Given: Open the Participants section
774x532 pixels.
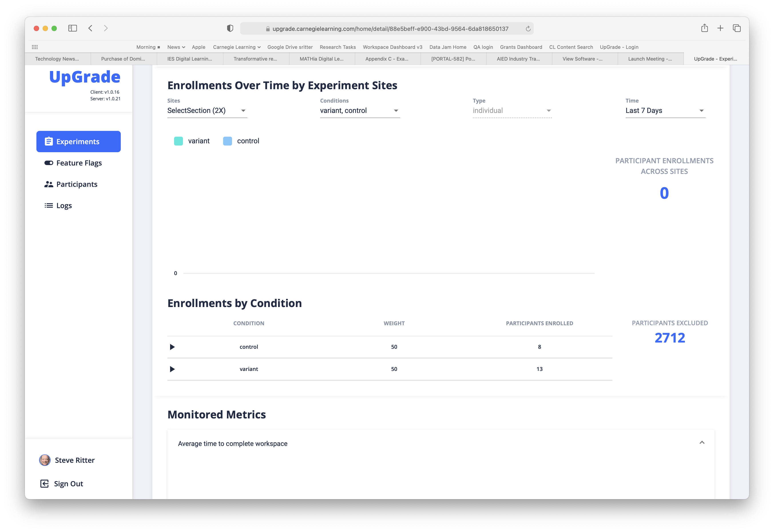Looking at the screenshot, I should pos(77,184).
